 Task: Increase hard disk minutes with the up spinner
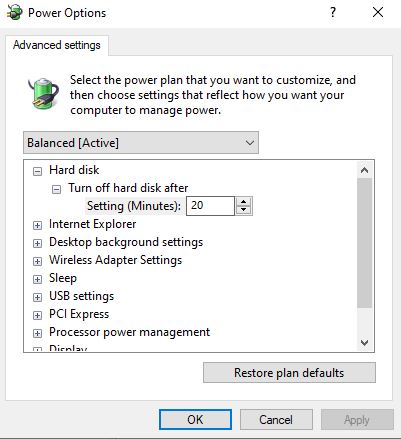click(x=244, y=202)
